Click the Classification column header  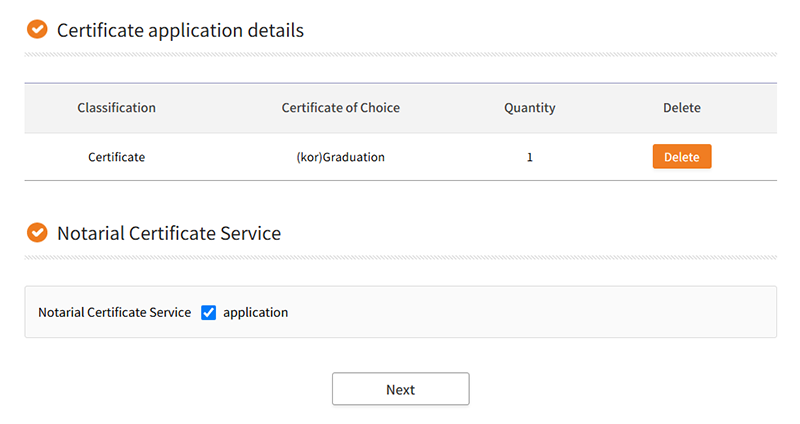coord(116,108)
